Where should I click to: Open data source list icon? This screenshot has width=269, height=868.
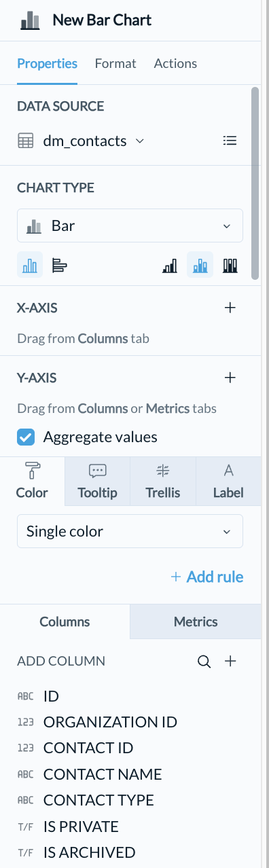(x=230, y=141)
